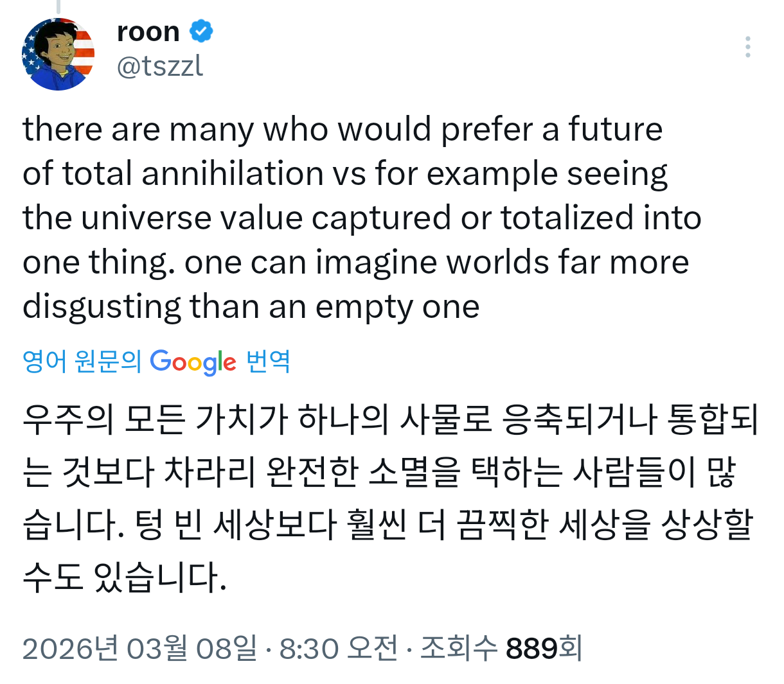This screenshot has width=784, height=684.
Task: Click the Korean phrase "텅 빈 세상보다"
Action: tap(235, 525)
